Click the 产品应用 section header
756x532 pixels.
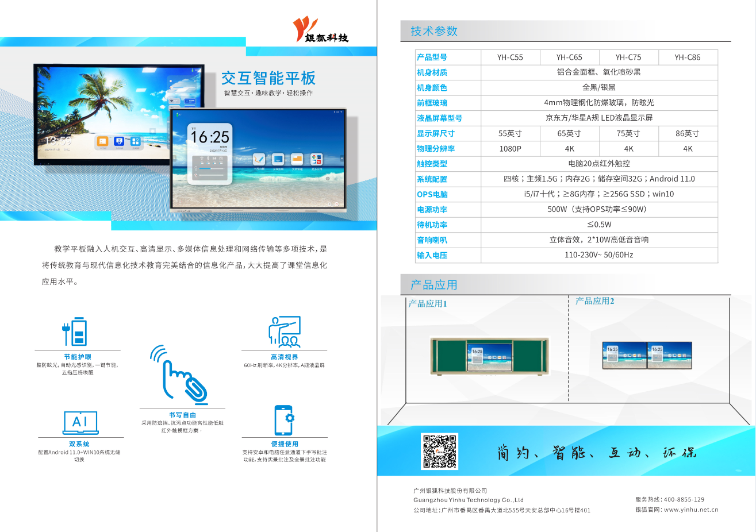434,285
